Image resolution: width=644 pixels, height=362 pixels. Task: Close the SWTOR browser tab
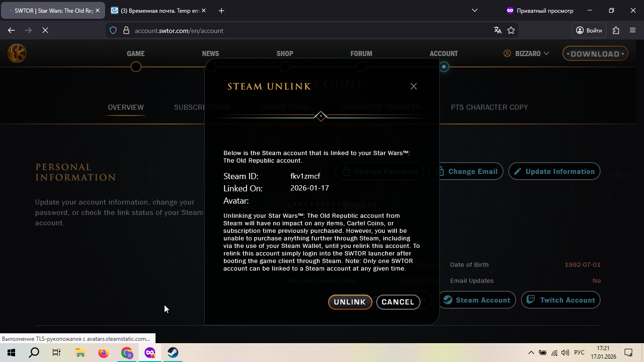click(98, 10)
